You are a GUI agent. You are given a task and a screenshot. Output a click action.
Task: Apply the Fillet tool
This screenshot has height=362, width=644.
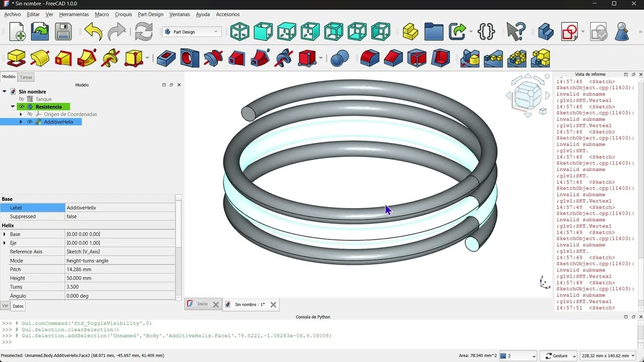coord(370,58)
